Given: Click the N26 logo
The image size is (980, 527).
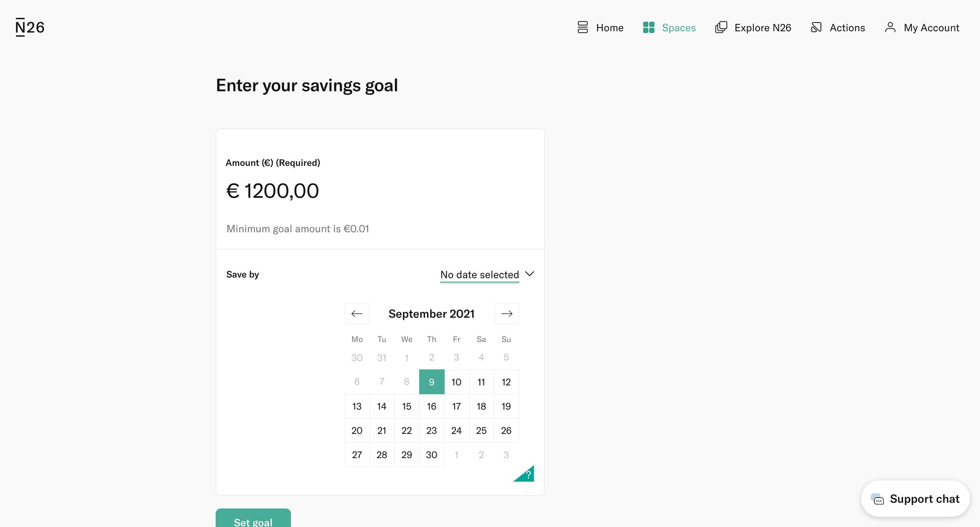Looking at the screenshot, I should (x=29, y=27).
